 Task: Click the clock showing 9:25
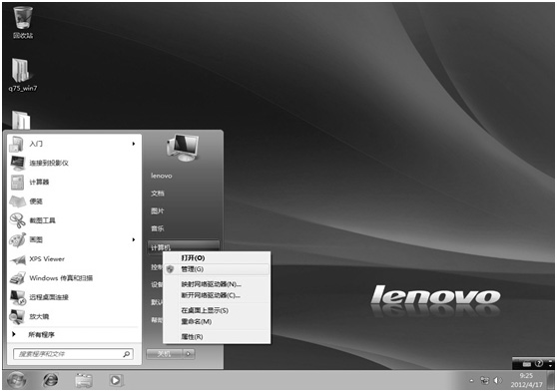(526, 380)
